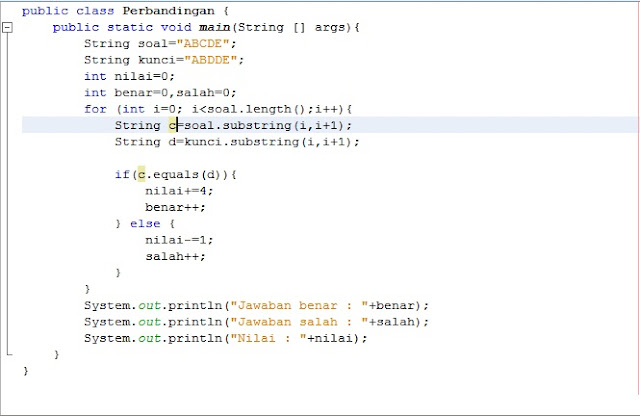
Task: Click the for loop header line
Action: click(218, 109)
